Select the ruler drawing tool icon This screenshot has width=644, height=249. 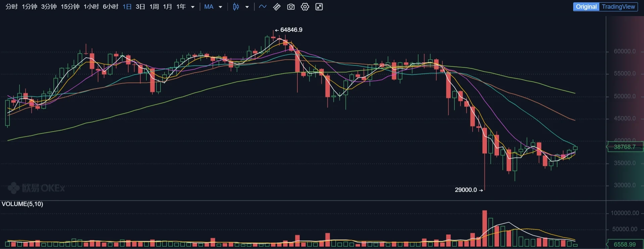pos(277,7)
